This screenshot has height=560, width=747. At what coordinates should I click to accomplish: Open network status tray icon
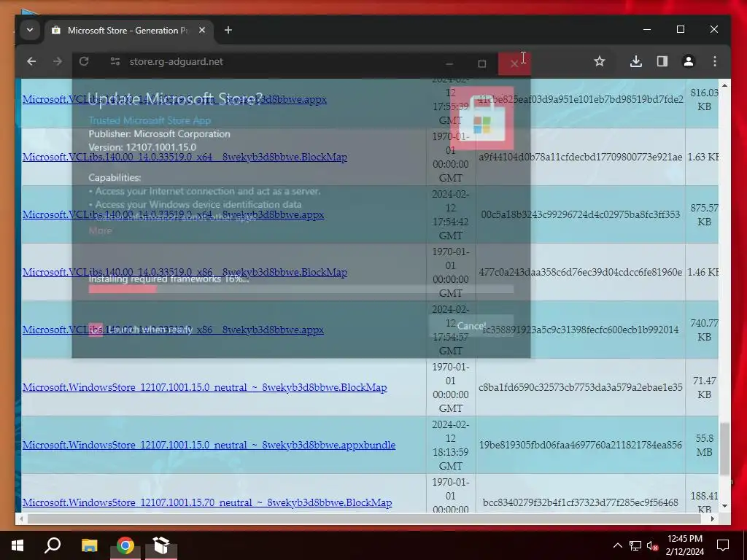tap(635, 545)
